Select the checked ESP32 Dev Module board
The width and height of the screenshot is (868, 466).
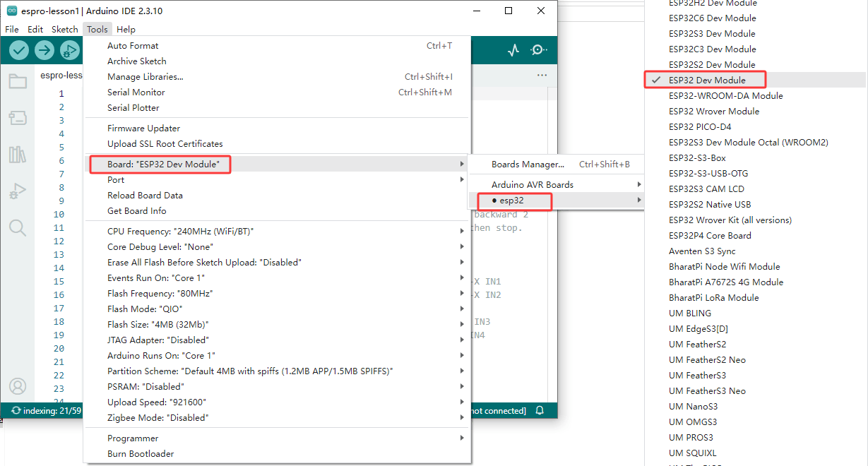pos(756,80)
